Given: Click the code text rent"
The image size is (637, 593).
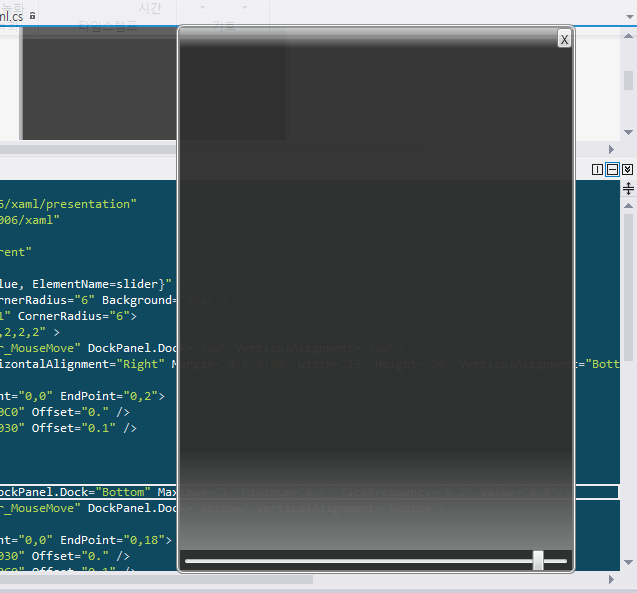Looking at the screenshot, I should 15,252.
